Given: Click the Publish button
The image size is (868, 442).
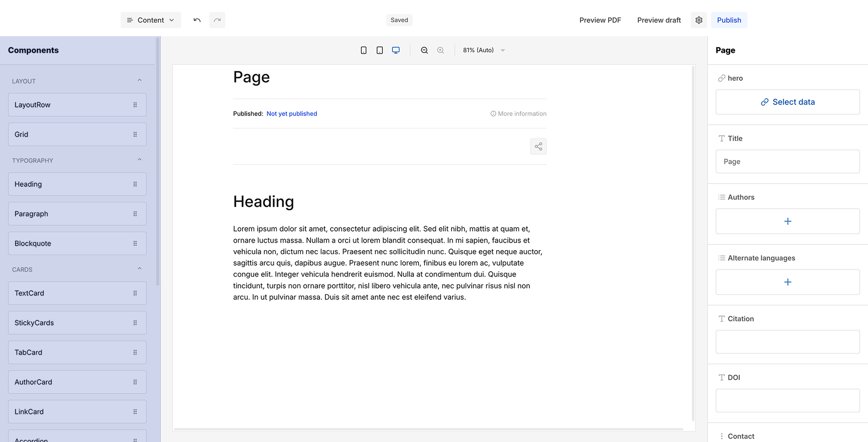Looking at the screenshot, I should [x=729, y=20].
